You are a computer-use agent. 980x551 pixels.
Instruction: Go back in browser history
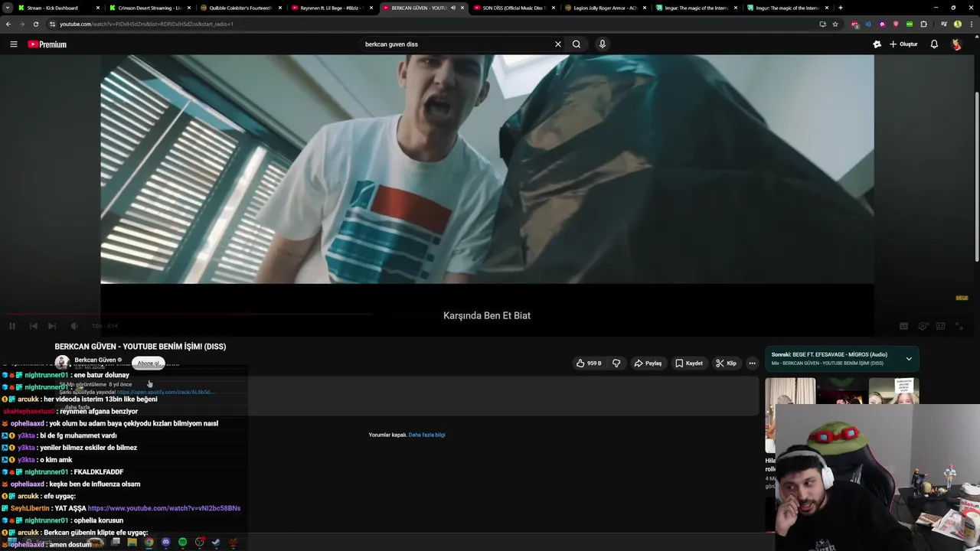pos(8,24)
